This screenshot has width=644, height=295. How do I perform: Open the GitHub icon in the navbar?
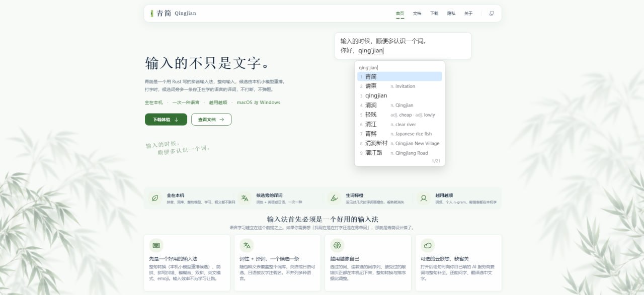pyautogui.click(x=492, y=14)
